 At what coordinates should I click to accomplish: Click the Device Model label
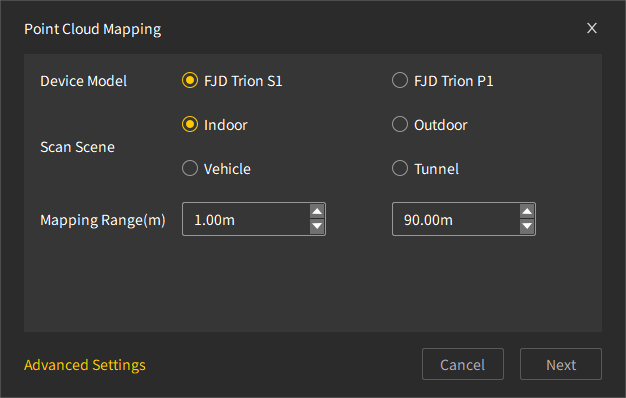83,81
